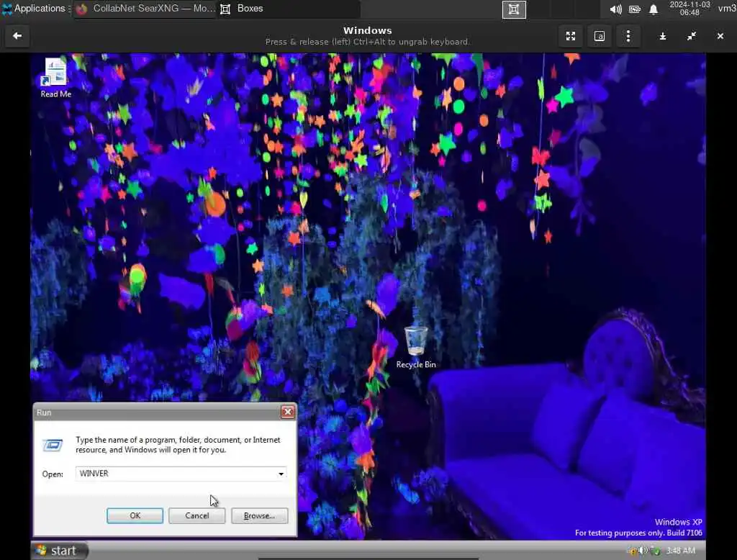Click the Boxes indicator icon in top panel
737x560 pixels.
coord(514,9)
